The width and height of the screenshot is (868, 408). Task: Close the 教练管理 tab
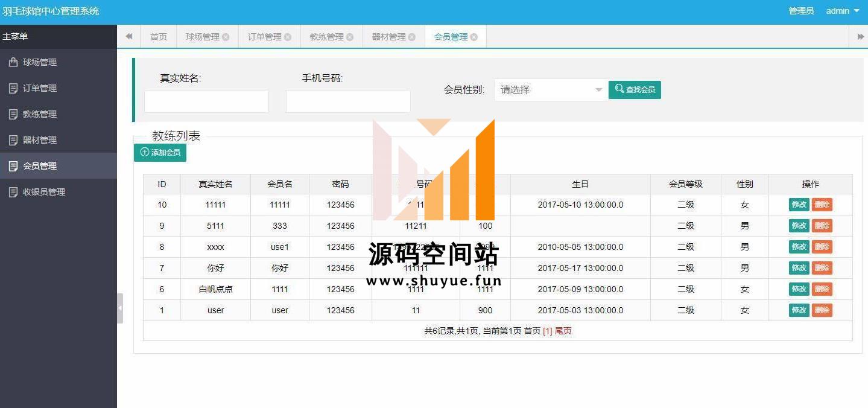pyautogui.click(x=350, y=37)
